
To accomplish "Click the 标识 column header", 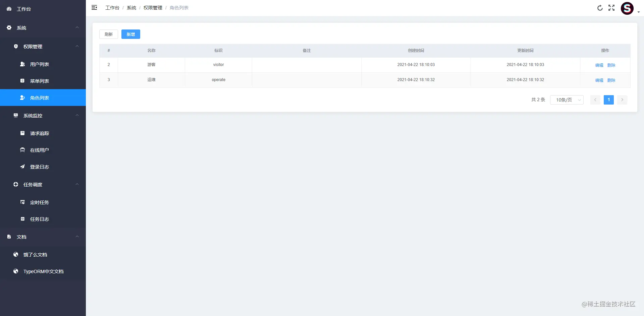I will point(219,51).
